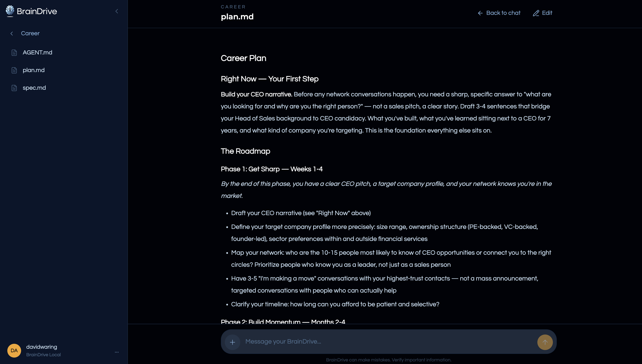Image resolution: width=642 pixels, height=364 pixels.
Task: Open the user options three-dot menu
Action: 117,352
